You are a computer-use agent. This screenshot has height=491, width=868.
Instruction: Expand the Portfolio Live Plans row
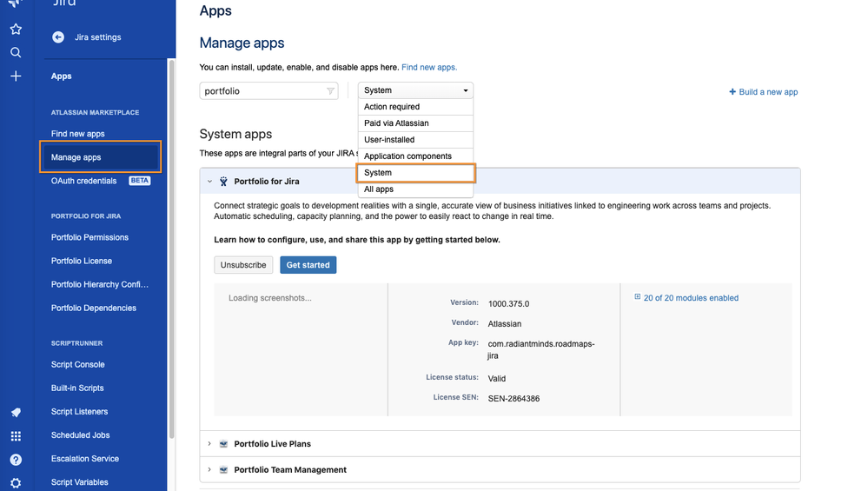pyautogui.click(x=209, y=444)
